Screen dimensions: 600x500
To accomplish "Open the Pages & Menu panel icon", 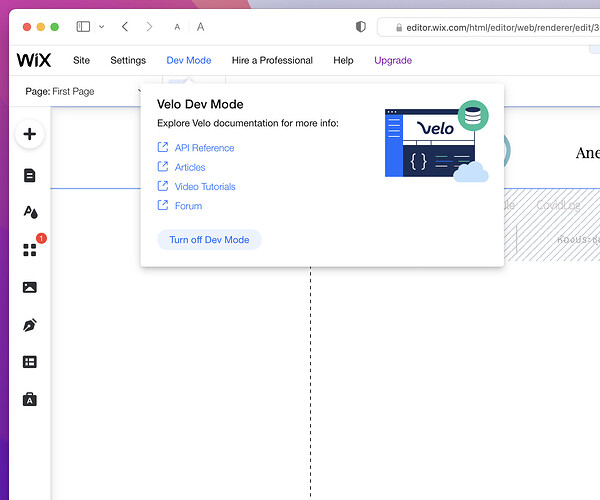I will tap(29, 175).
